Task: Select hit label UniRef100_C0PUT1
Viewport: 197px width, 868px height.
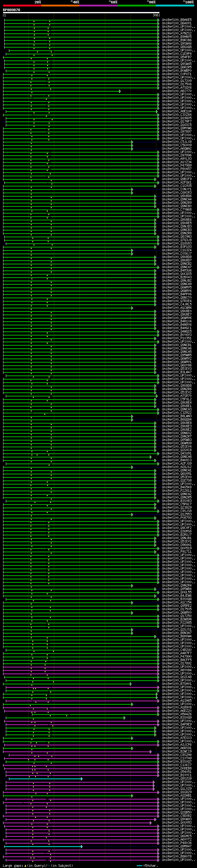Action: point(177,74)
